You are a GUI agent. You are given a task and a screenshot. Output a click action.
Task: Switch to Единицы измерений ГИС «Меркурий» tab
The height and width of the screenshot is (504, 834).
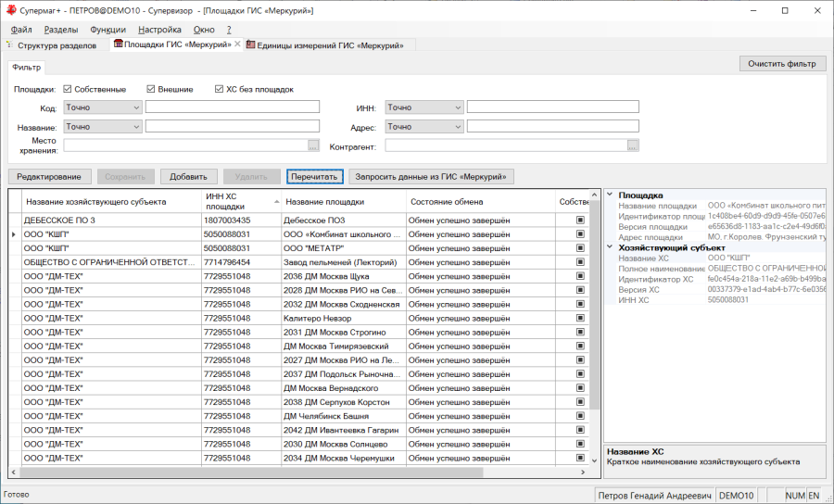tap(330, 45)
